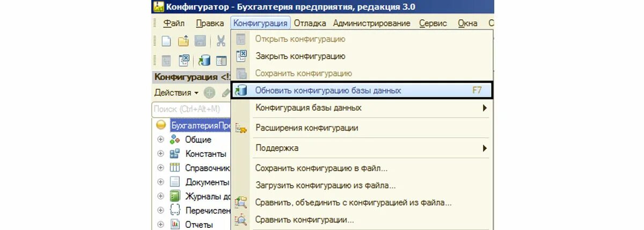Viewport: 644px width, 230px height.
Task: Open the Сервис menu
Action: click(x=433, y=23)
